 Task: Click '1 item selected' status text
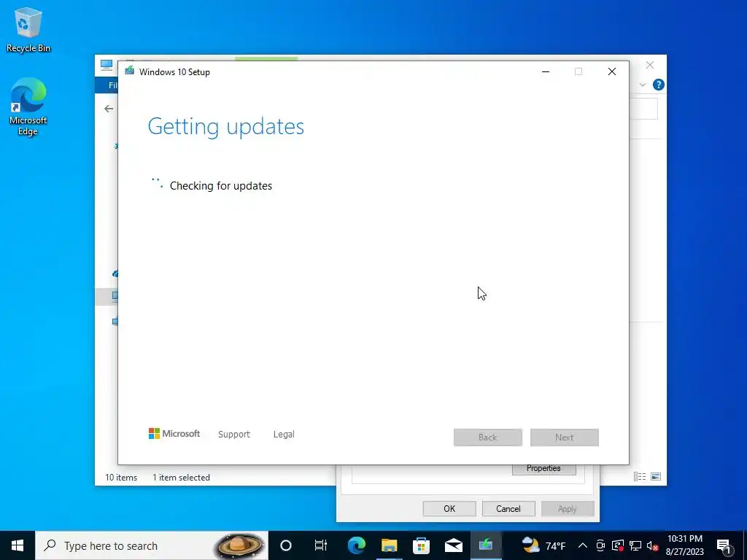coord(181,477)
